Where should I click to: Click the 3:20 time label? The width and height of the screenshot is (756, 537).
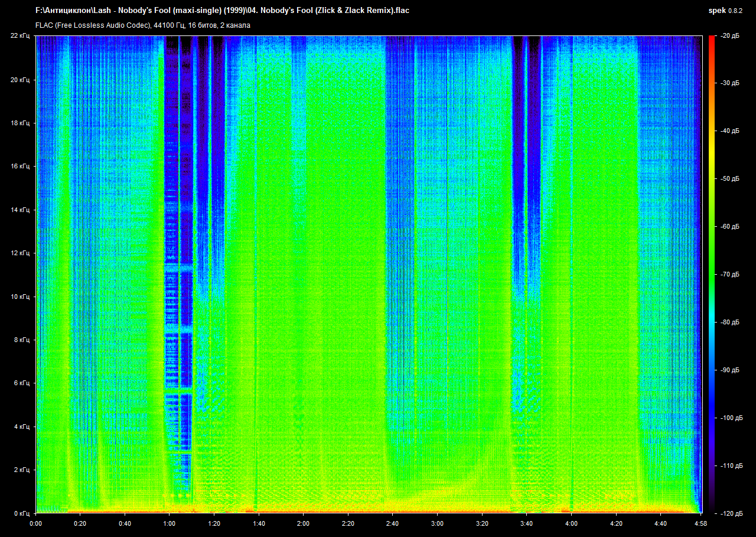click(482, 523)
